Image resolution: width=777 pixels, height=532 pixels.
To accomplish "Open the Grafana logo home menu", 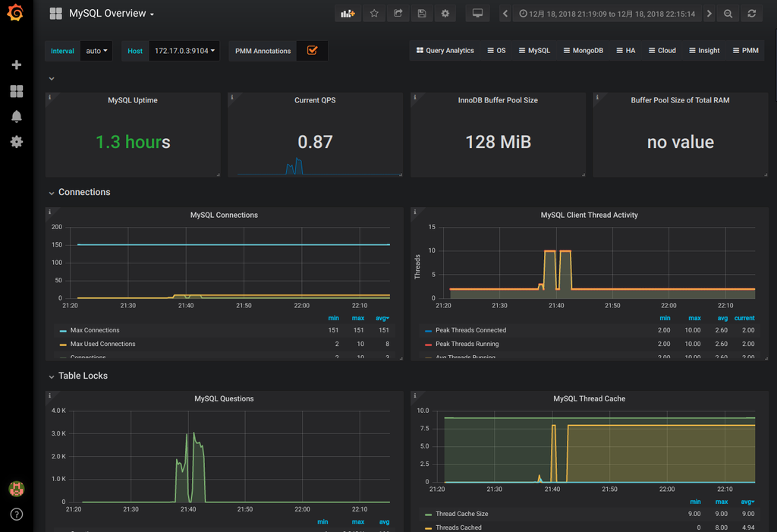I will [16, 12].
